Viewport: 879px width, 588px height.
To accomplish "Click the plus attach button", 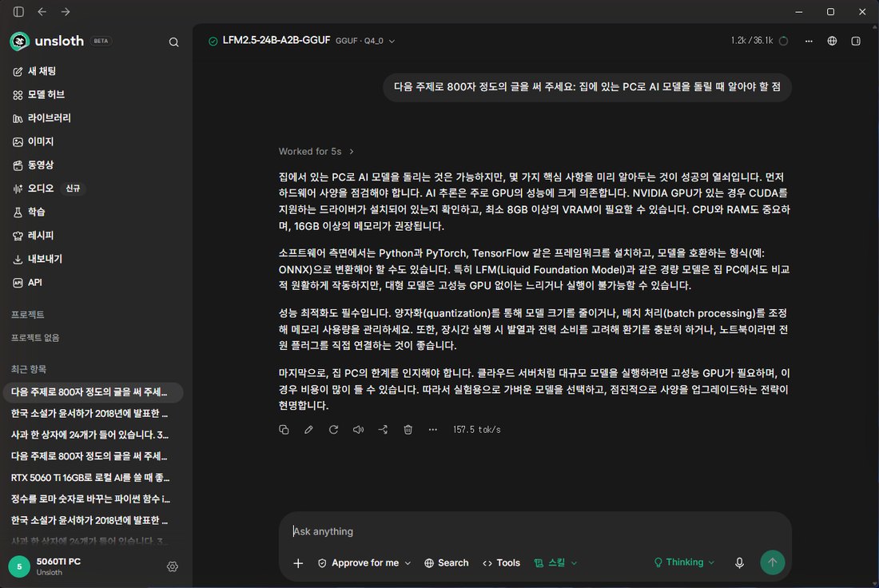I will [x=298, y=562].
